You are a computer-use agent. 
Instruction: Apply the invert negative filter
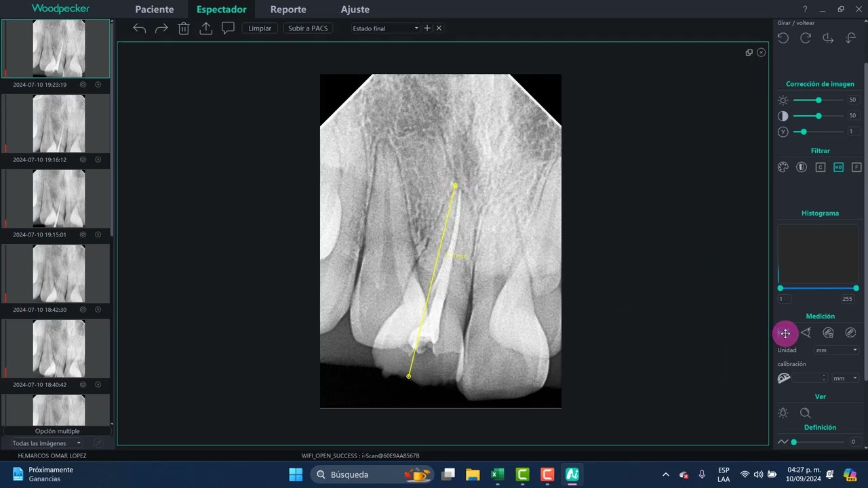(x=802, y=167)
